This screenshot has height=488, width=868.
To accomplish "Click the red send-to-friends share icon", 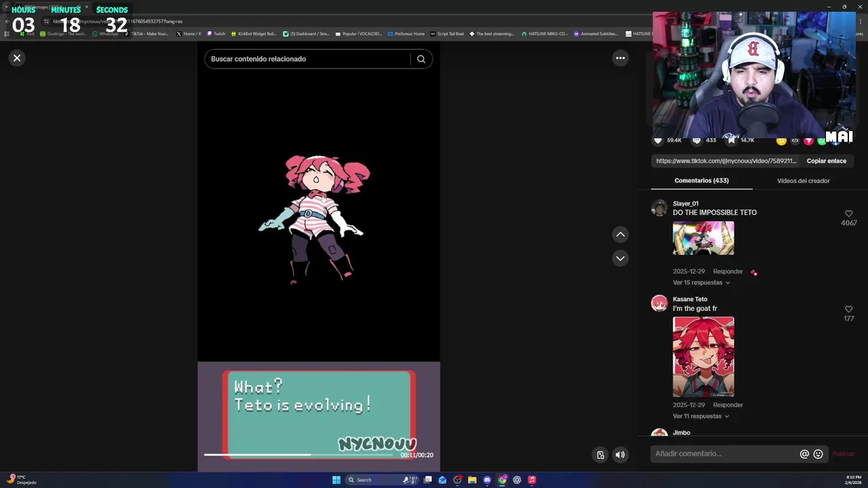I will click(x=808, y=140).
